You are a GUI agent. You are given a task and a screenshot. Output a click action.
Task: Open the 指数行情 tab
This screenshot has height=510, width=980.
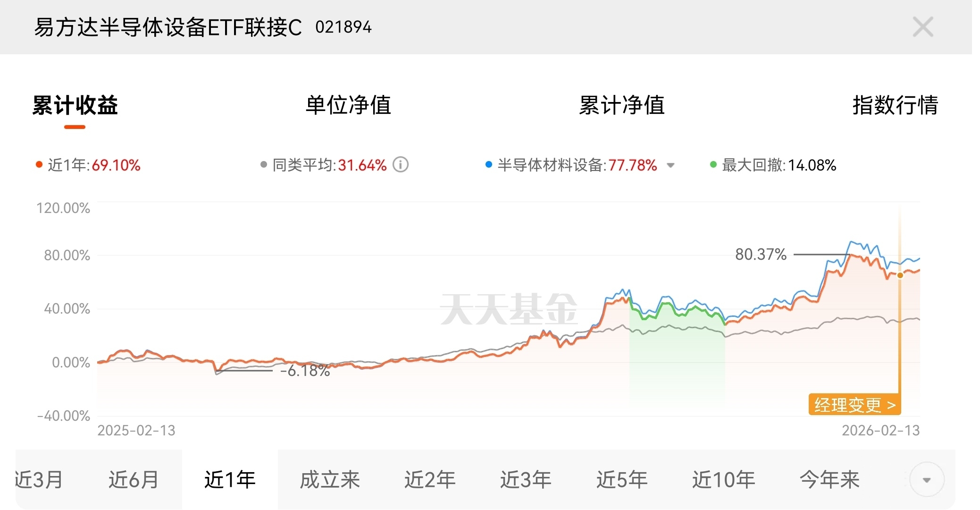click(895, 105)
